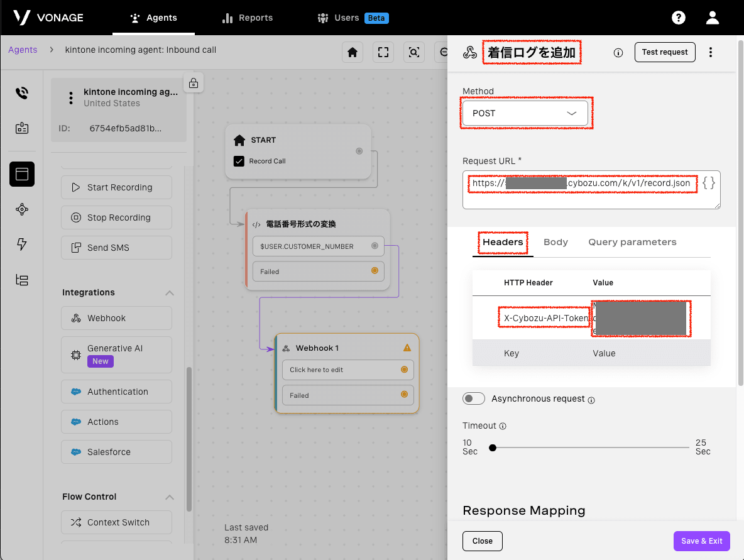Click START node home icon

(x=239, y=140)
